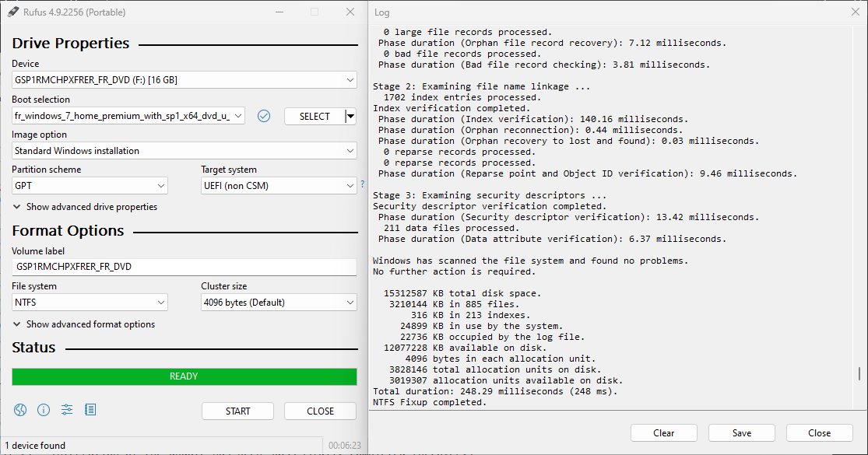Open the Partition scheme GPT dropdown
The height and width of the screenshot is (455, 868).
point(90,186)
